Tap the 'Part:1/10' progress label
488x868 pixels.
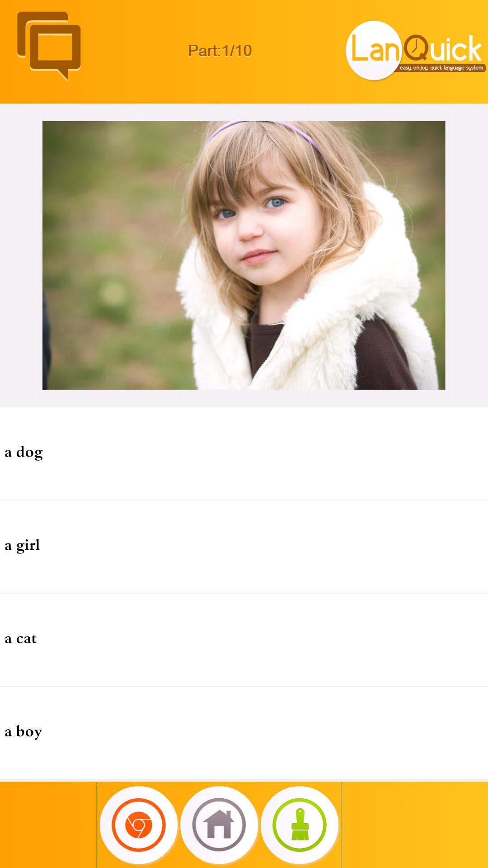tap(220, 51)
